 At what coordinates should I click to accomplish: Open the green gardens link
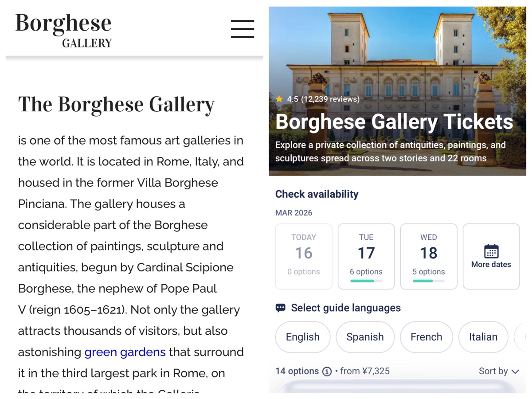point(125,352)
